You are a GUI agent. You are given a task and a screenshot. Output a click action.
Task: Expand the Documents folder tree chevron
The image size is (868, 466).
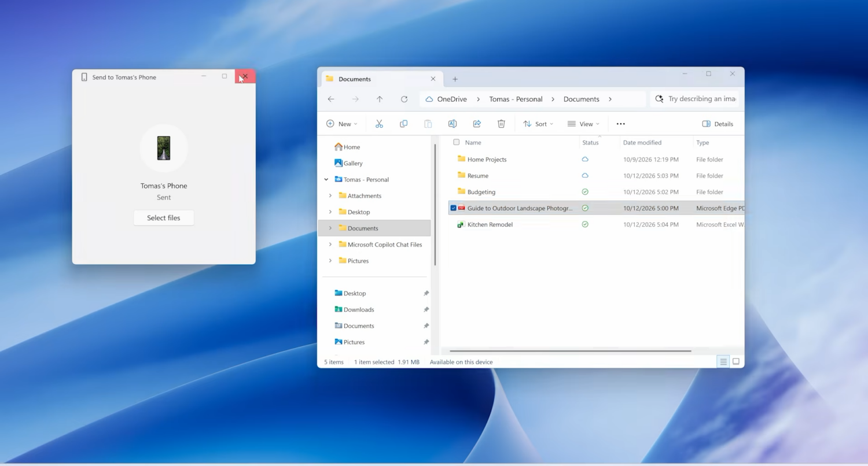pos(330,228)
